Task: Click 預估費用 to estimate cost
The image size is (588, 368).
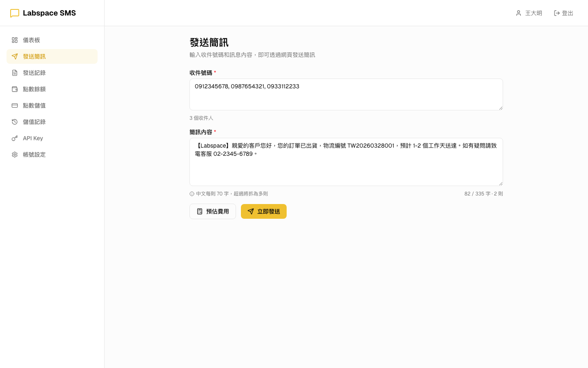Action: [212, 211]
